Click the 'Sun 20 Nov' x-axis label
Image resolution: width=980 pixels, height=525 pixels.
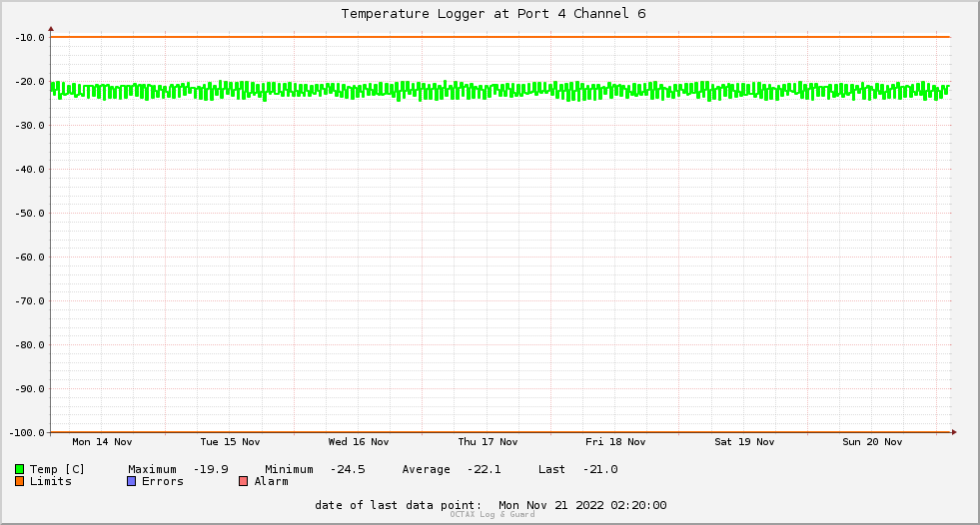(x=872, y=442)
